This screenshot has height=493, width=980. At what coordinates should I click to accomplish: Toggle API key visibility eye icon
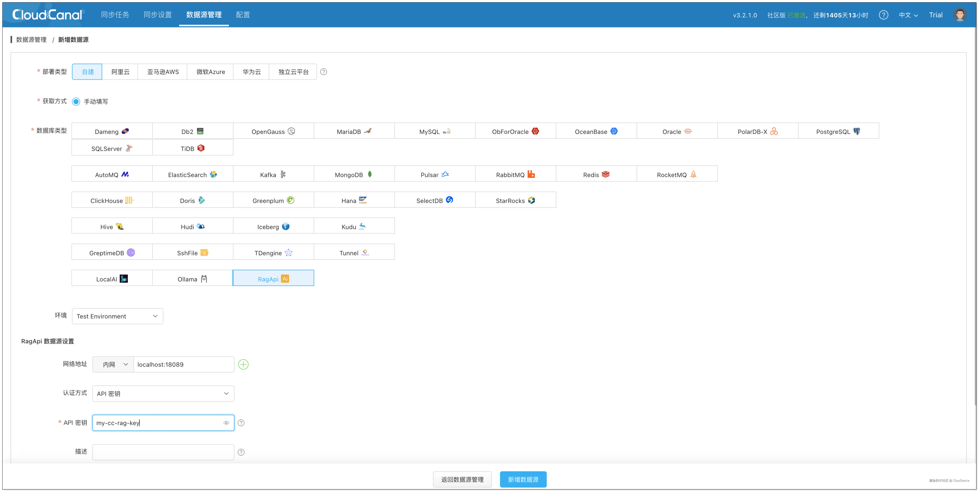[226, 423]
